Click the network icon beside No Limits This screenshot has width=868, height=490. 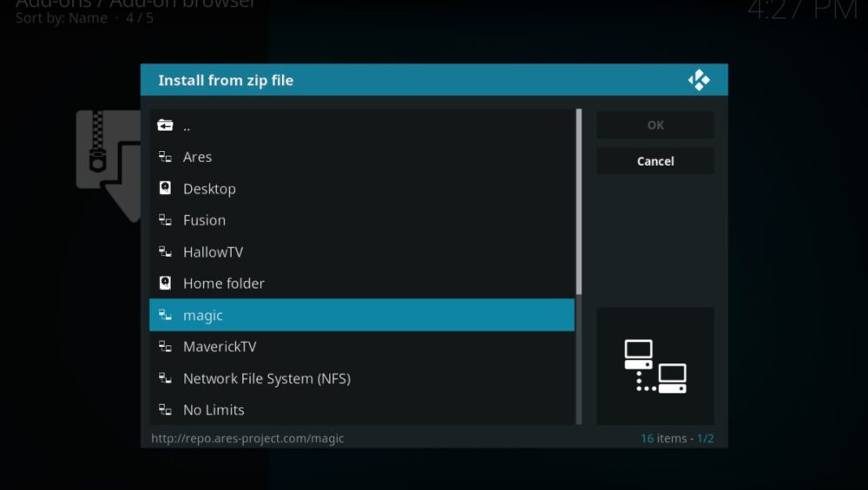click(x=165, y=410)
